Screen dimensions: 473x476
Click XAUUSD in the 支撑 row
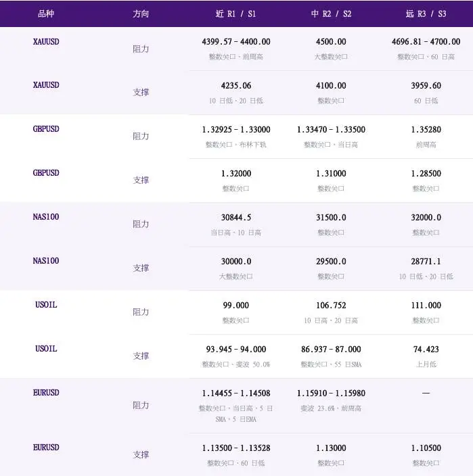[46, 85]
